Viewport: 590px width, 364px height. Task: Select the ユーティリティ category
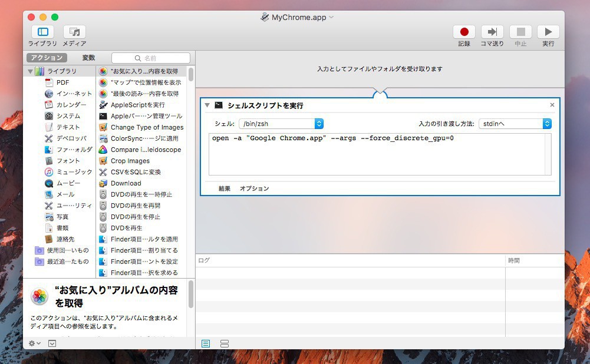tap(68, 206)
